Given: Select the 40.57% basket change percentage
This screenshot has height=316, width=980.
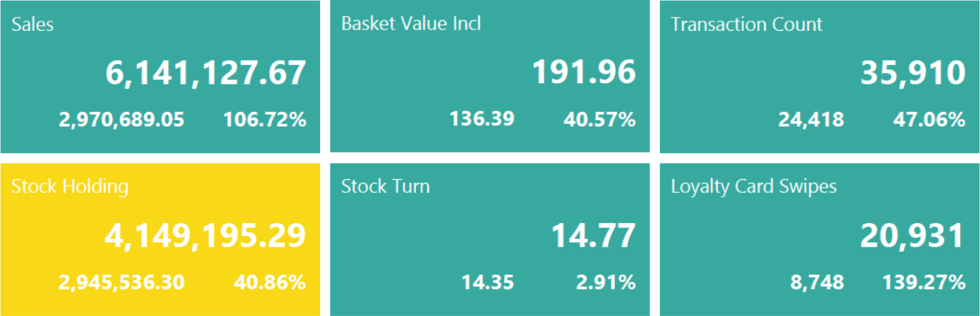Looking at the screenshot, I should 599,119.
